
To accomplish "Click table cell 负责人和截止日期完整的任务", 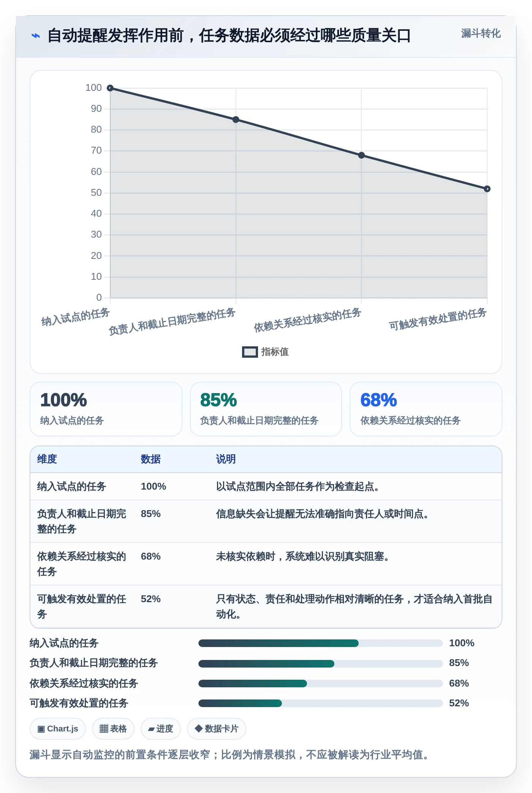I will (82, 522).
